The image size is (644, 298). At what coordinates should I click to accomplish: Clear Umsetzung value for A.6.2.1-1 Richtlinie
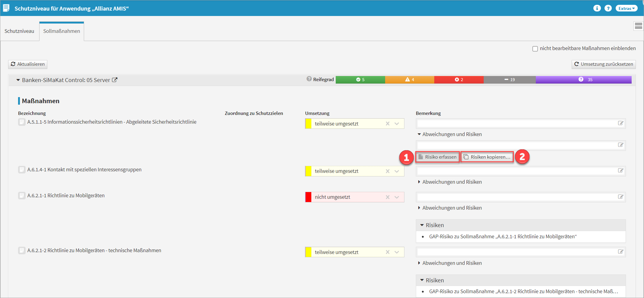tap(388, 197)
